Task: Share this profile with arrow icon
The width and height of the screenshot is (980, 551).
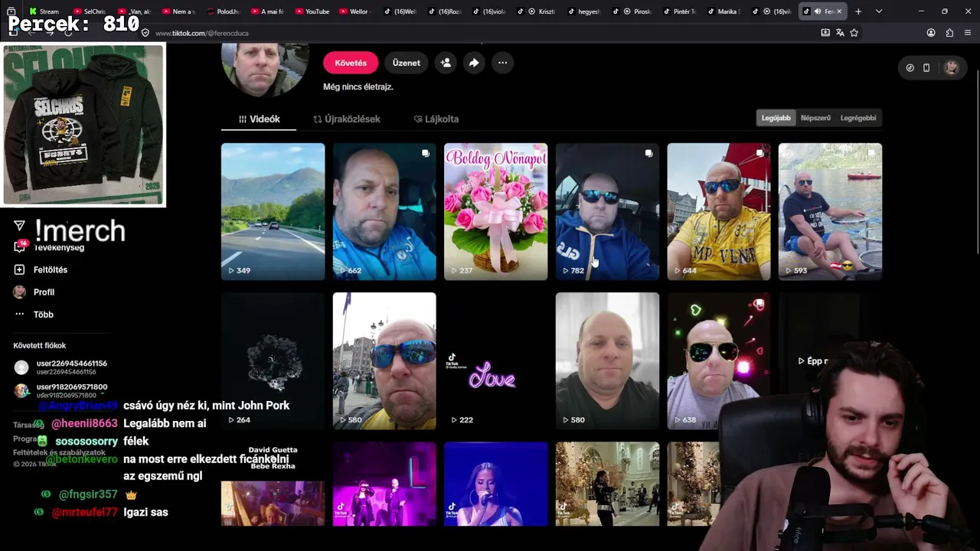Action: click(x=474, y=63)
